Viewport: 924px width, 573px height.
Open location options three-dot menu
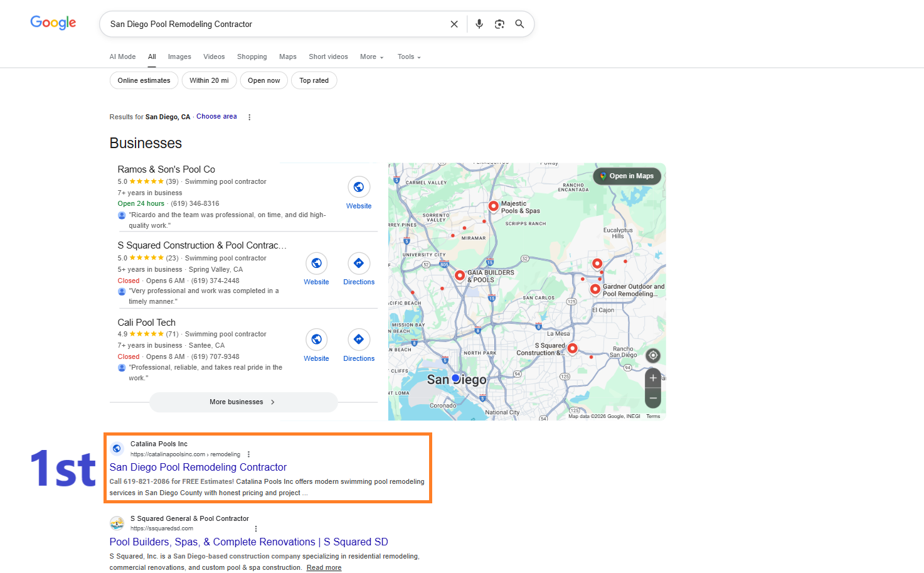pyautogui.click(x=250, y=117)
